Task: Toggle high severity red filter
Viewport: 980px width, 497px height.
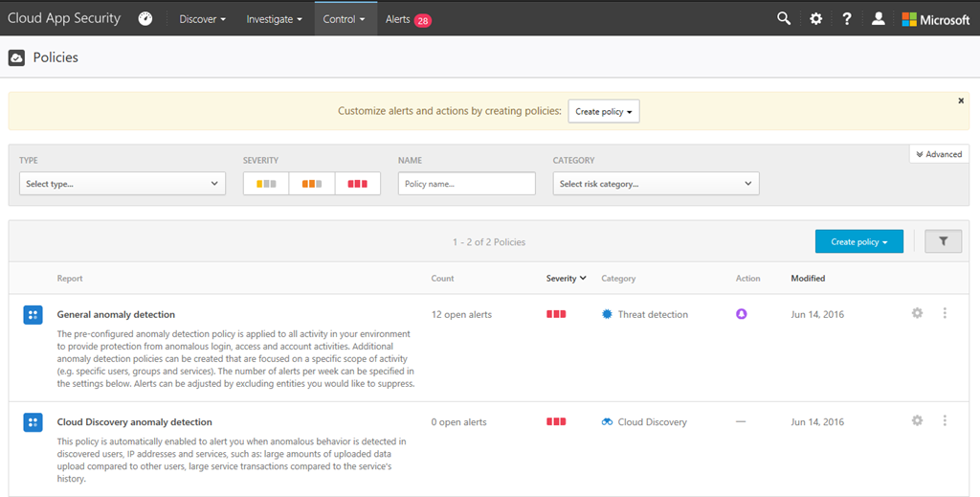Action: (x=357, y=184)
